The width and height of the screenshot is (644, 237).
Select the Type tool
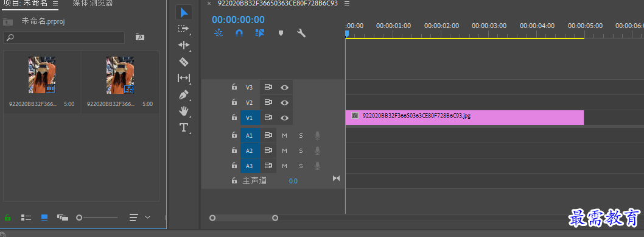184,127
